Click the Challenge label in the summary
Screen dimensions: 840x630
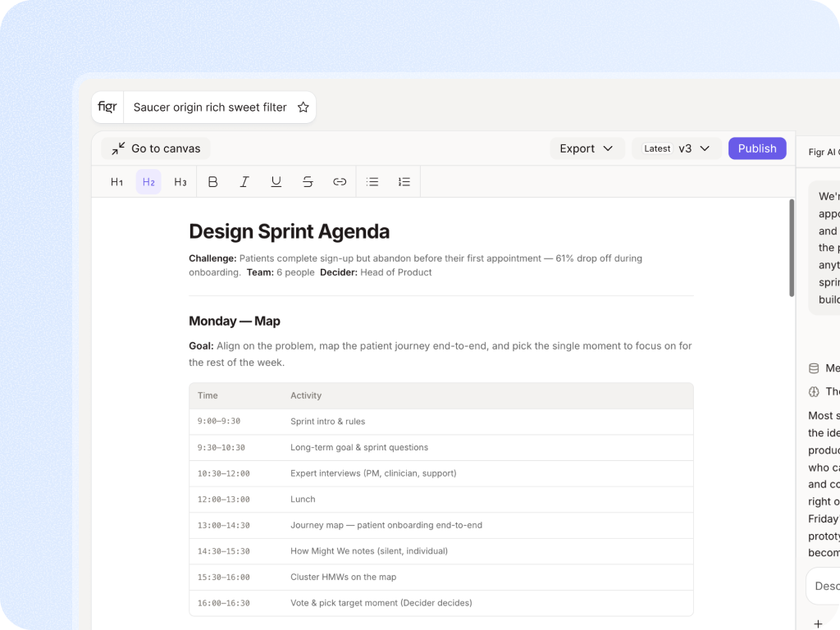(212, 258)
